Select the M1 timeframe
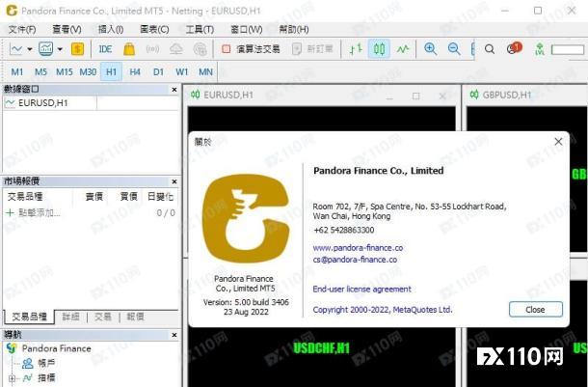The width and height of the screenshot is (588, 387). click(x=17, y=71)
